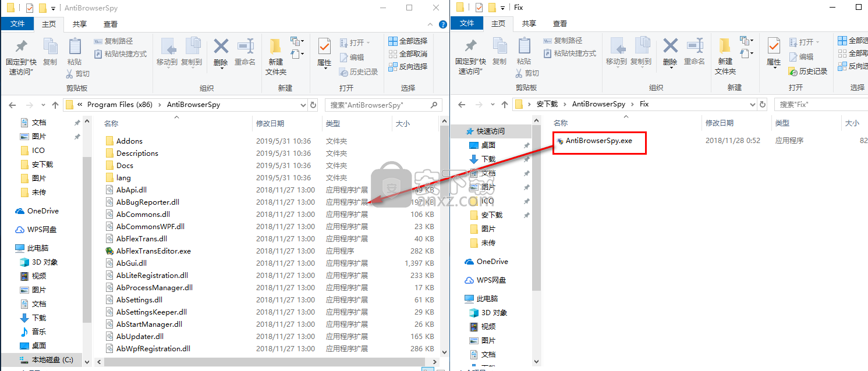Click Program Files (x86) breadcrumb
The image size is (868, 371).
click(119, 105)
